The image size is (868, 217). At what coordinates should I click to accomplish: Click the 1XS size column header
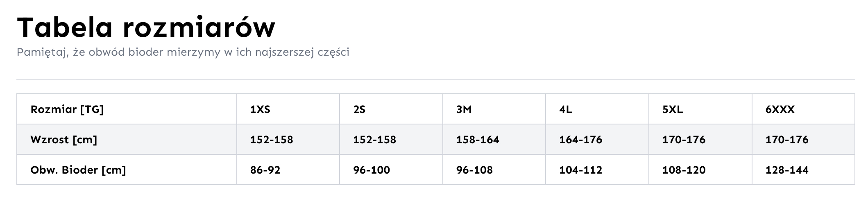point(261,110)
